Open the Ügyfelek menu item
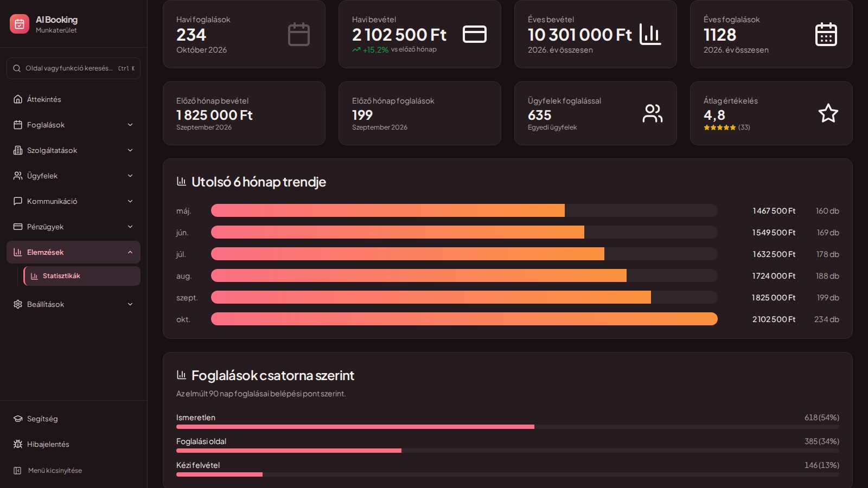Viewport: 868px width, 488px height. coord(73,176)
